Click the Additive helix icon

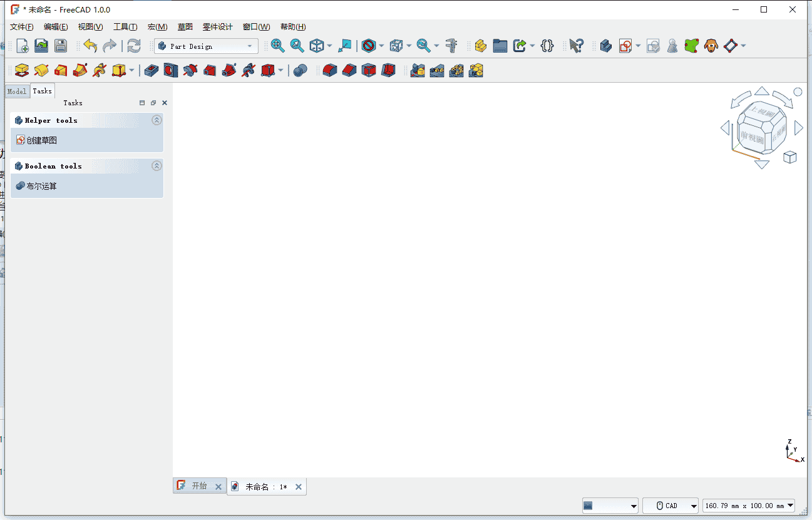[x=99, y=71]
